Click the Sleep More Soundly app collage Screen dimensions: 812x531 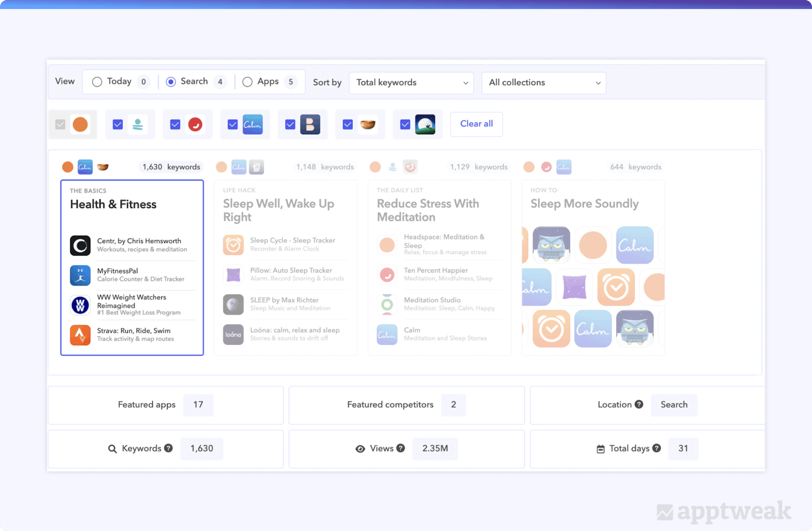593,287
